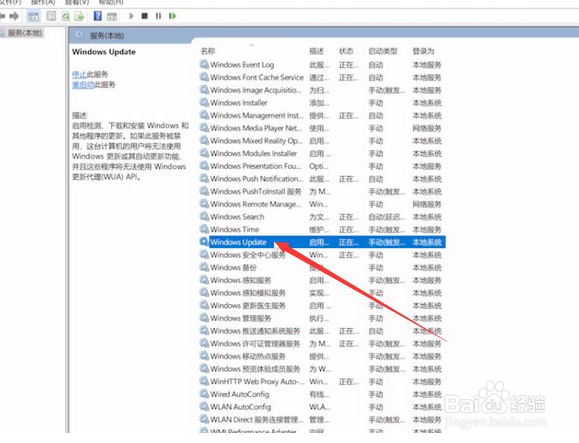
Task: Click 网络服务 logon cell of Windows Remote Management
Action: 427,204
